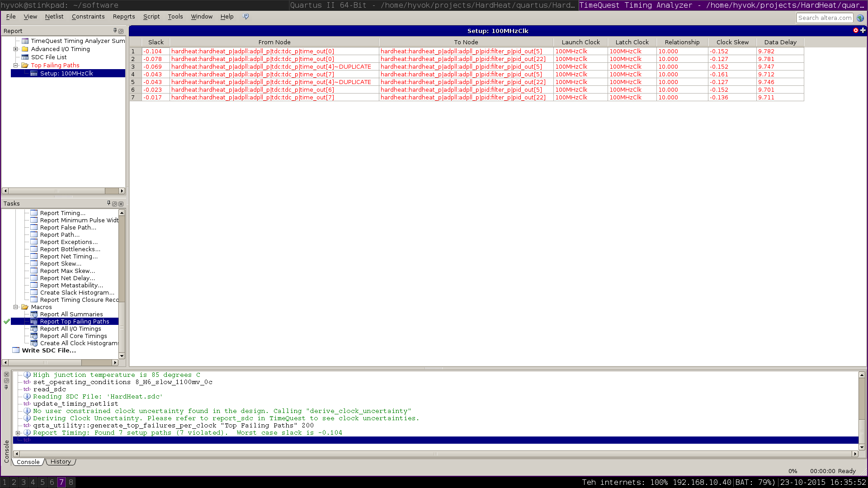Run the Report Top Failing Paths macro
This screenshot has height=488, width=868.
(x=75, y=322)
